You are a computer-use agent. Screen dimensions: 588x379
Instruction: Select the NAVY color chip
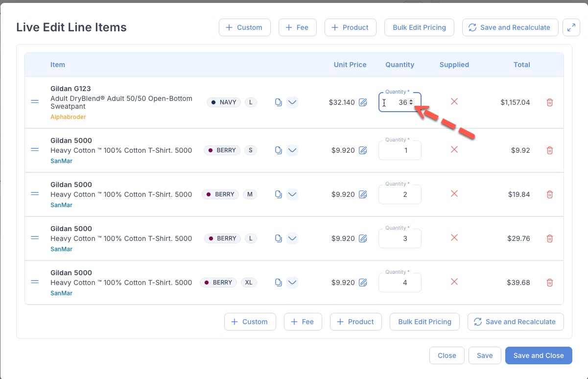tap(224, 102)
